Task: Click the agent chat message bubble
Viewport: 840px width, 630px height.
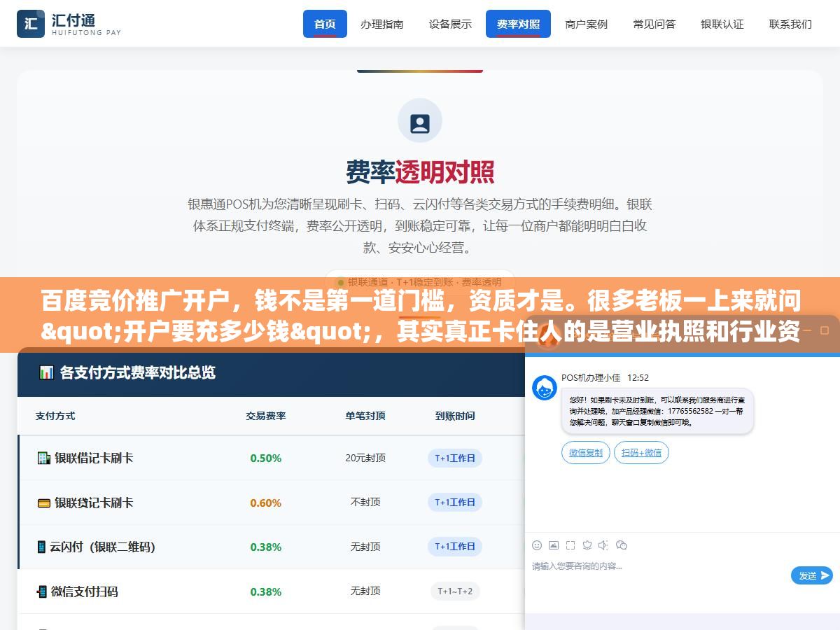Action: (x=657, y=412)
